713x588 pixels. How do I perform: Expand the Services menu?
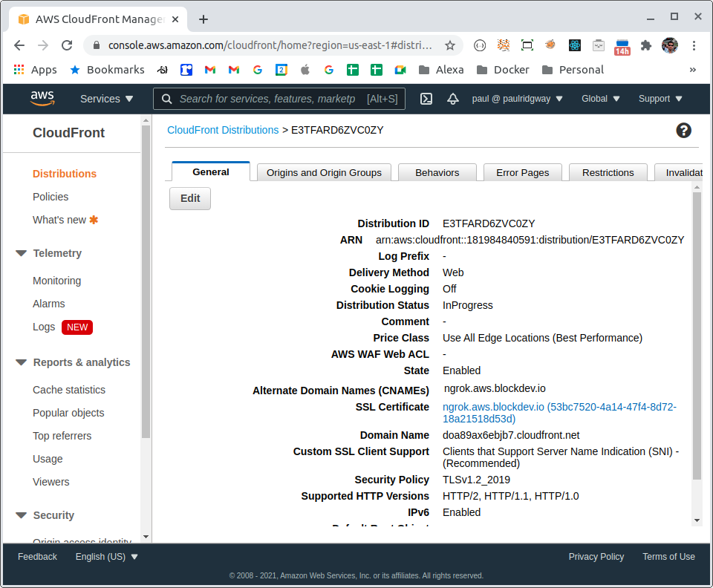point(106,99)
